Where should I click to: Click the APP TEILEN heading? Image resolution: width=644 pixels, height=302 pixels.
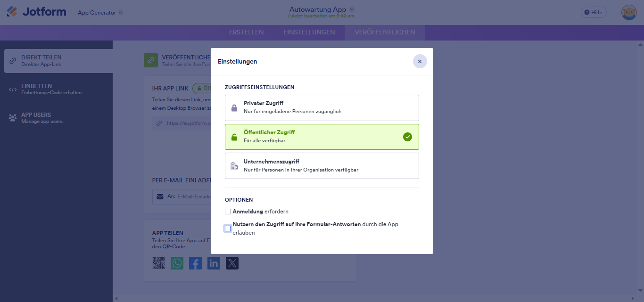pos(168,233)
